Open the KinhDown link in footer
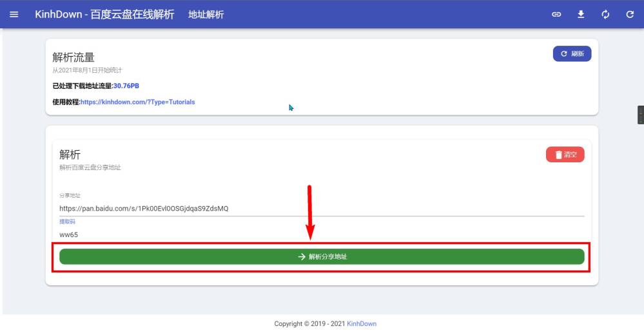Viewport: 644px width, 333px height. [x=362, y=323]
